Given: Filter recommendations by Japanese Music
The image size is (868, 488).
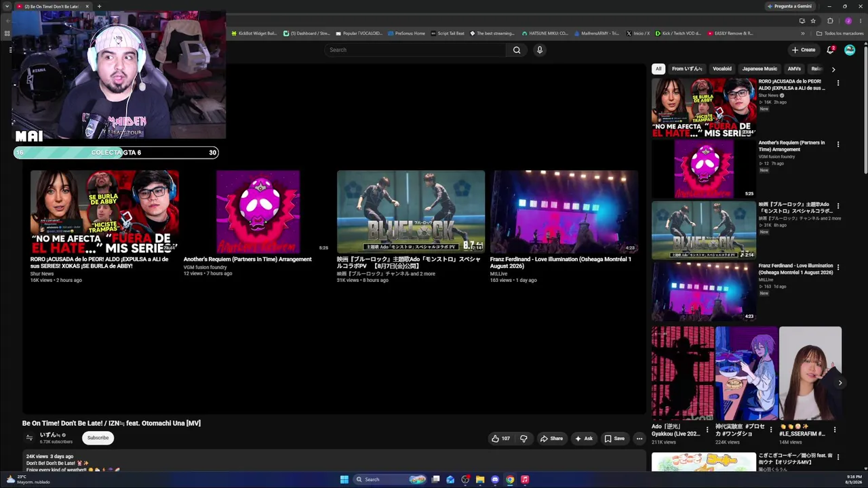Looking at the screenshot, I should click(x=759, y=68).
